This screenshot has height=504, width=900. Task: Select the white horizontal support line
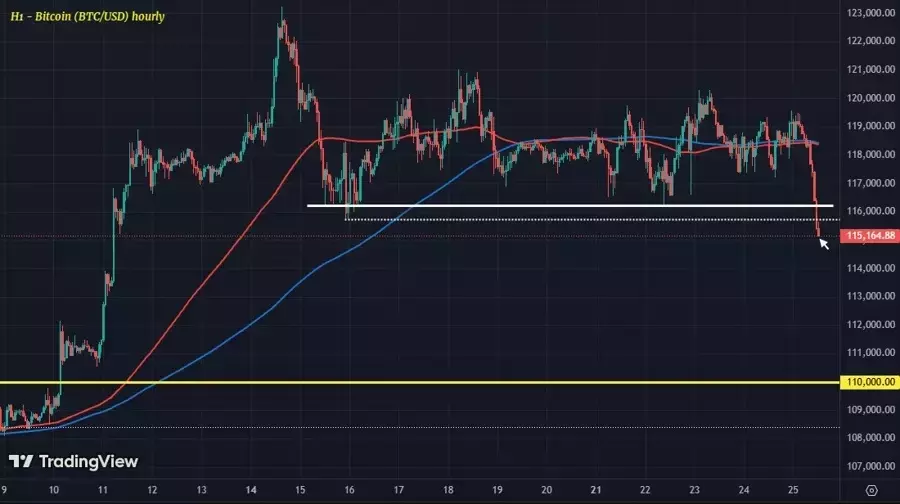pos(560,206)
